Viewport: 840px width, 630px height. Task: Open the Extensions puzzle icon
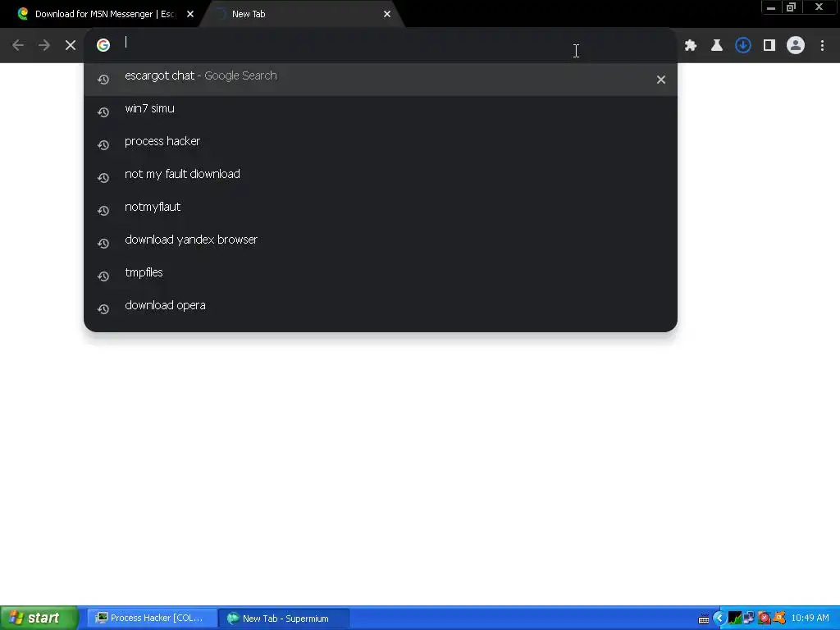coord(691,46)
